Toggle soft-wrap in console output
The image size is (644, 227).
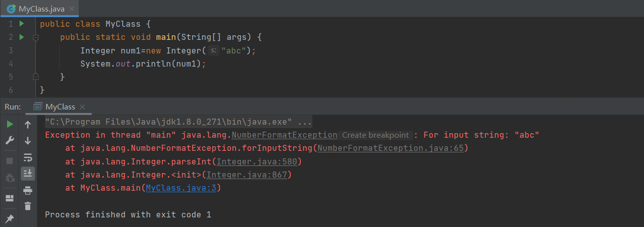28,157
